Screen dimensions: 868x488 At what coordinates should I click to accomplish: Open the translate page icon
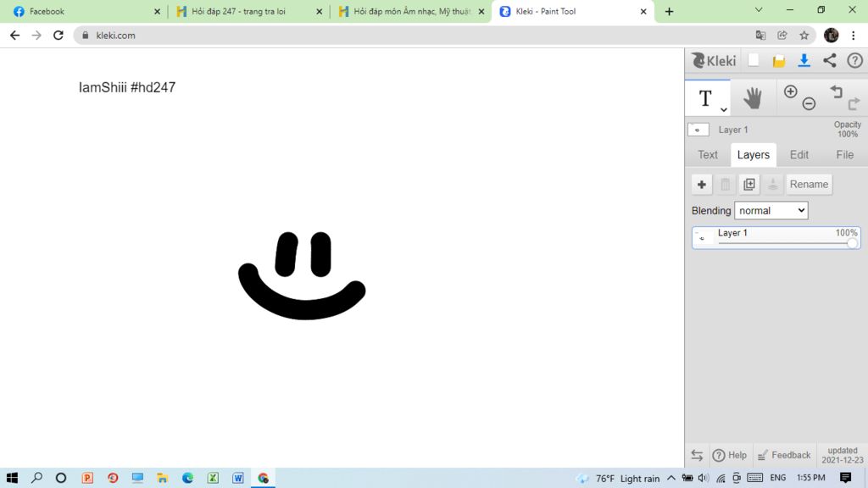click(760, 36)
